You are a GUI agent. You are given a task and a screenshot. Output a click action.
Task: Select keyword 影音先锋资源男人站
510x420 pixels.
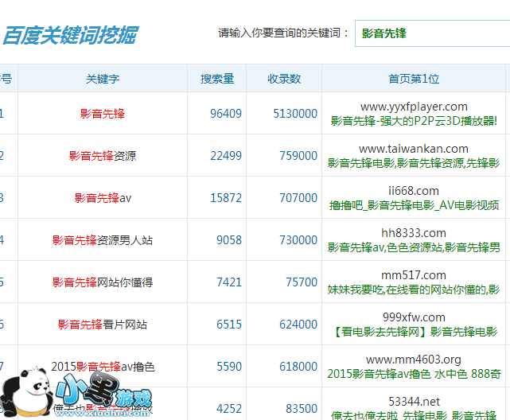point(103,240)
